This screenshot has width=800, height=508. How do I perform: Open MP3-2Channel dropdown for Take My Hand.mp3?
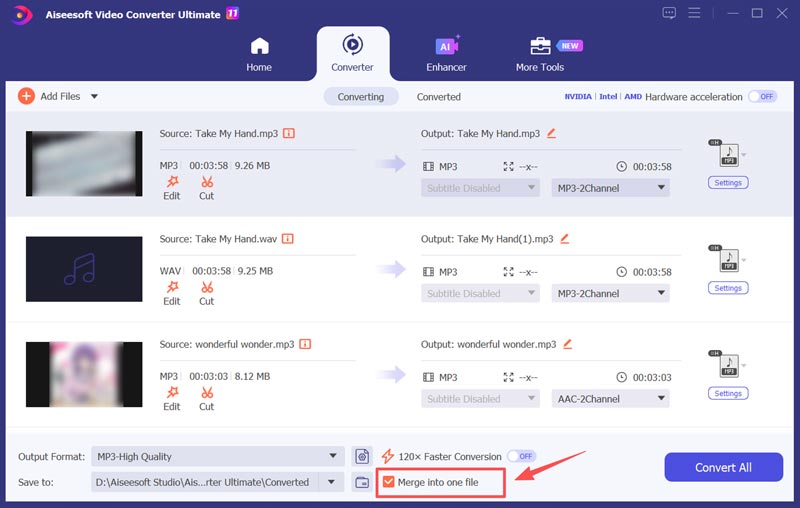[610, 188]
